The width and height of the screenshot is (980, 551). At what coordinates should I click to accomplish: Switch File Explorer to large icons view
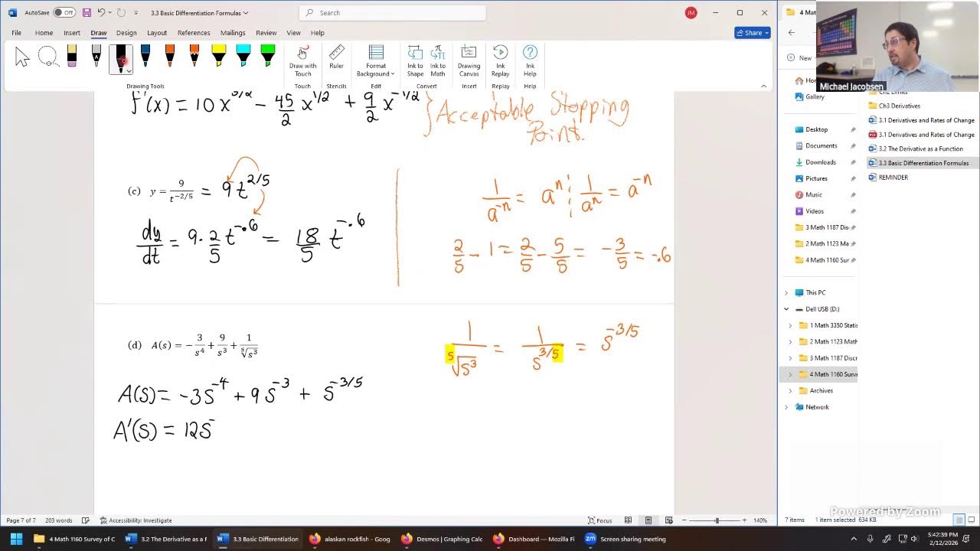(972, 520)
